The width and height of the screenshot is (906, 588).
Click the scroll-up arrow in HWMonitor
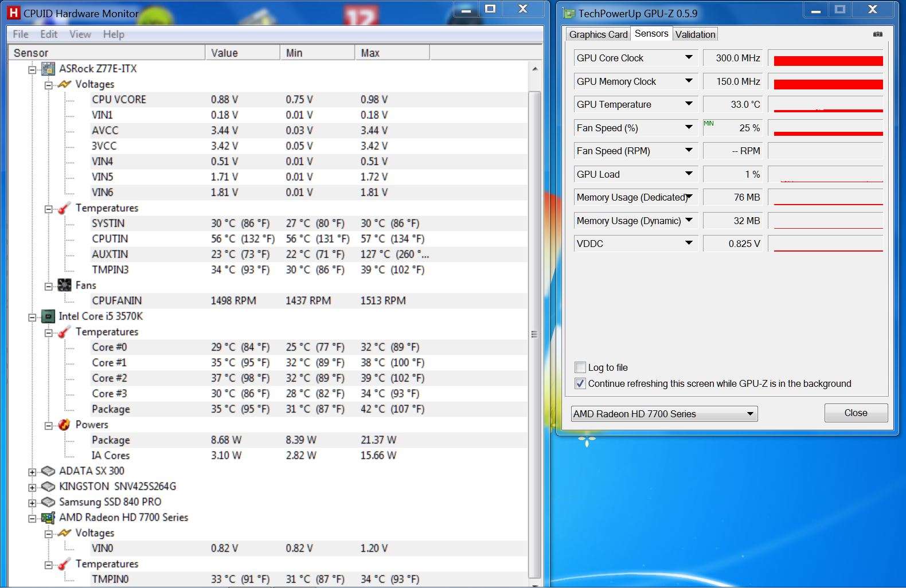[534, 69]
